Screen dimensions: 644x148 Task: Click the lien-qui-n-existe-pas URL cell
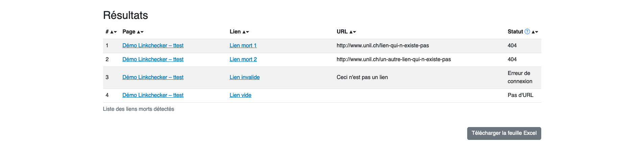383,46
